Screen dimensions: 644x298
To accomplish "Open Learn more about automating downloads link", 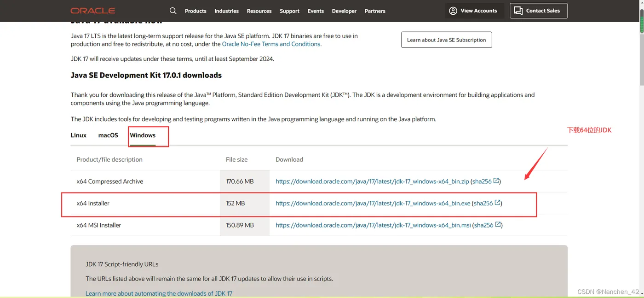I will 159,293.
